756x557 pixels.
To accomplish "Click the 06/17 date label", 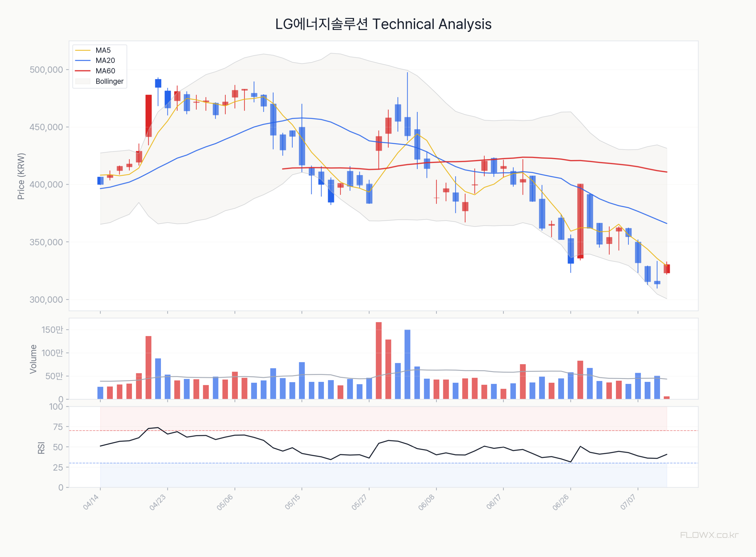I will 494,502.
